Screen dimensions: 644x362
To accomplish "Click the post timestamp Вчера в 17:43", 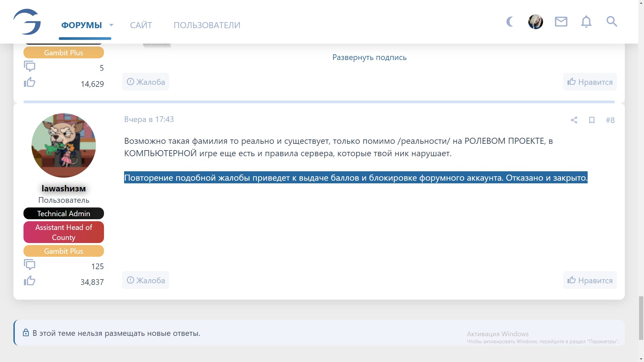I will (x=149, y=119).
